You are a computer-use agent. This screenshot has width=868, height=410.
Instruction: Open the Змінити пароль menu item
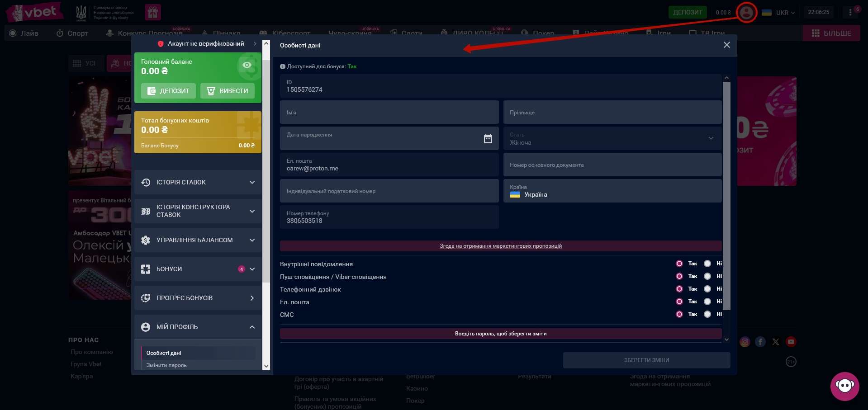(166, 365)
